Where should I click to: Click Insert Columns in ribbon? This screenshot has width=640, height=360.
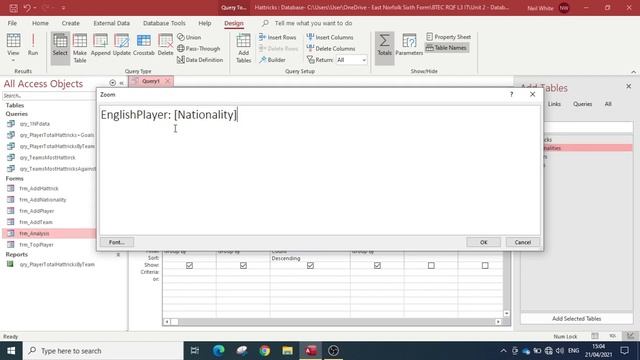click(x=330, y=37)
